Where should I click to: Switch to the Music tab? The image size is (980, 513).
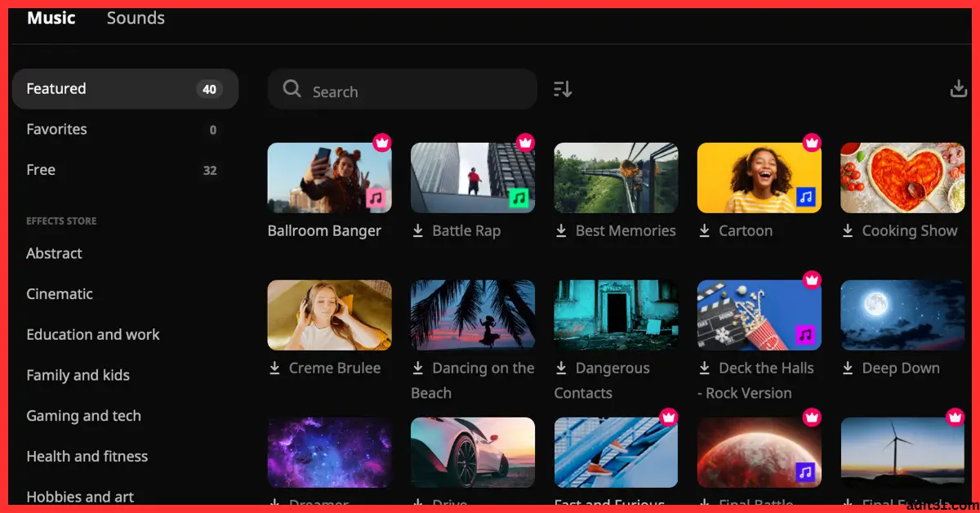tap(51, 18)
